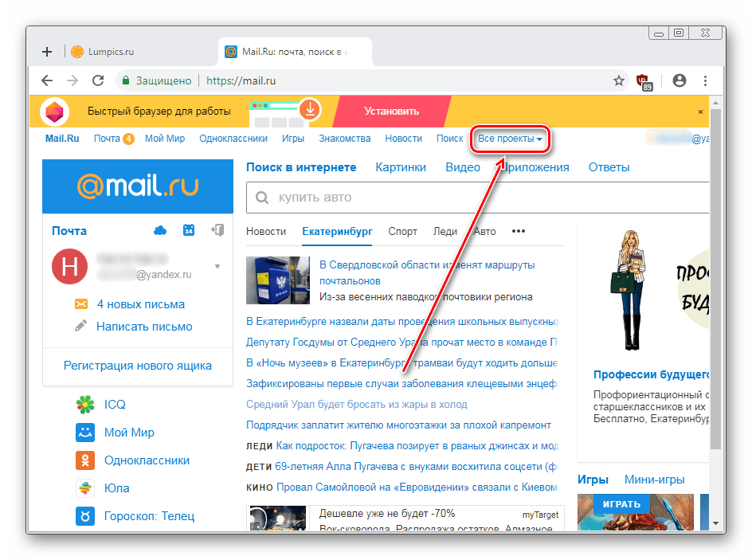The height and width of the screenshot is (560, 752).
Task: Expand the Все проекты dropdown
Action: point(510,139)
